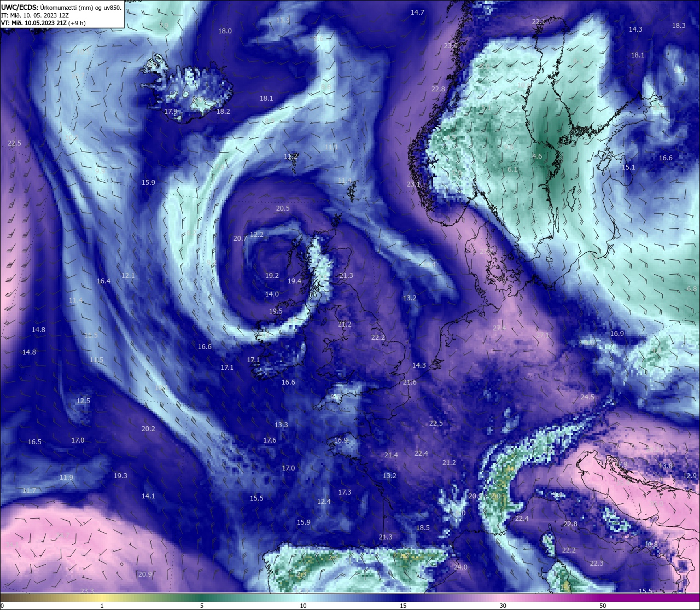The width and height of the screenshot is (700, 610).
Task: Click the map value '12.2' in the low centre
Action: tap(256, 234)
